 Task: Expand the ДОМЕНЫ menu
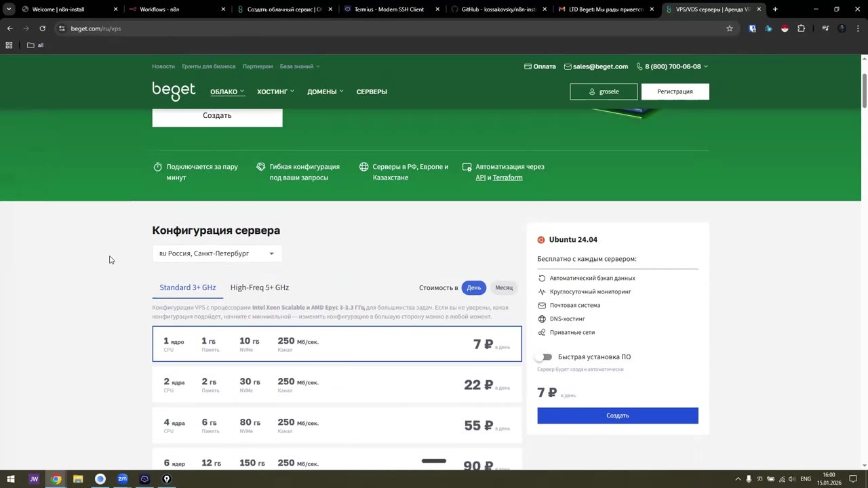325,91
